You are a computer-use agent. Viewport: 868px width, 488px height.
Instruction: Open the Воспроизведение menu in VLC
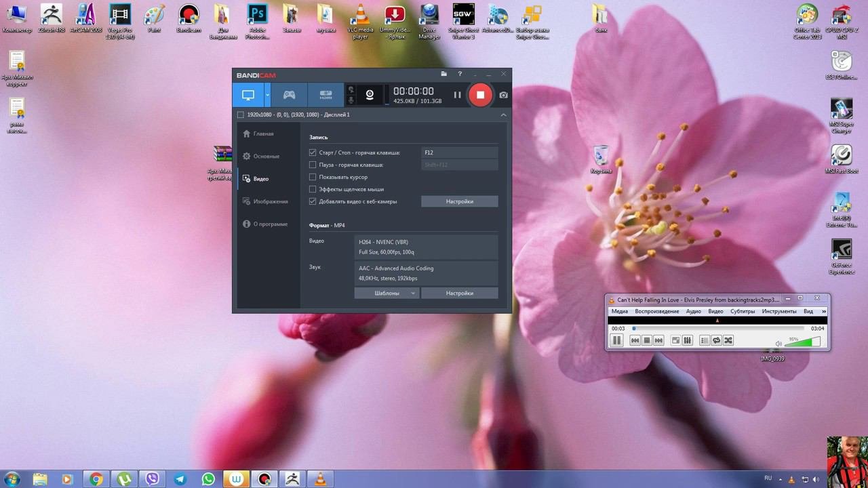point(656,311)
